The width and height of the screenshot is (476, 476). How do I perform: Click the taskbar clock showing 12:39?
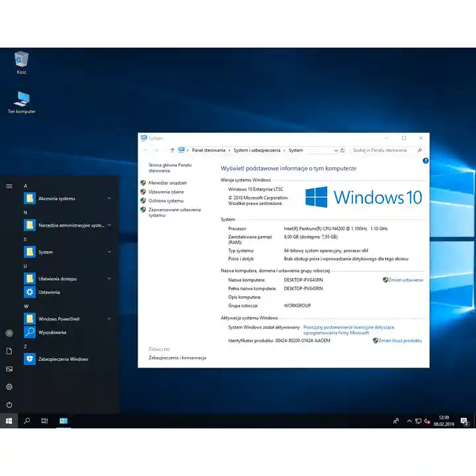(x=444, y=421)
